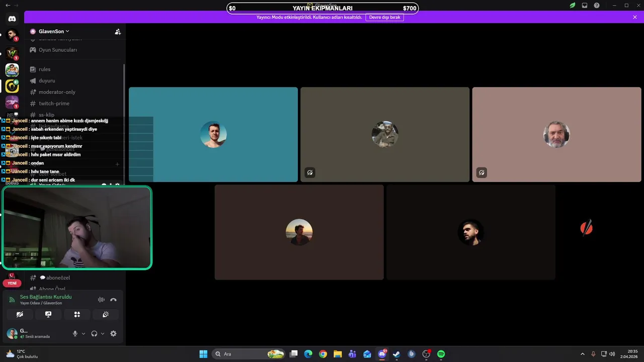644x362 pixels.
Task: Click the taskbar Ara search box
Action: pos(249,354)
